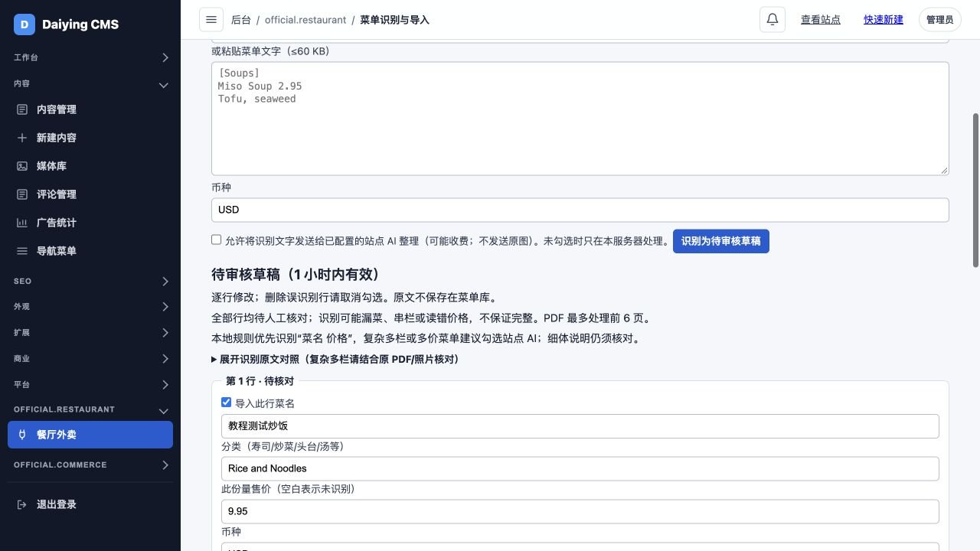The height and width of the screenshot is (551, 980).
Task: Click the 广告统计 bar chart icon
Action: pyautogui.click(x=22, y=223)
